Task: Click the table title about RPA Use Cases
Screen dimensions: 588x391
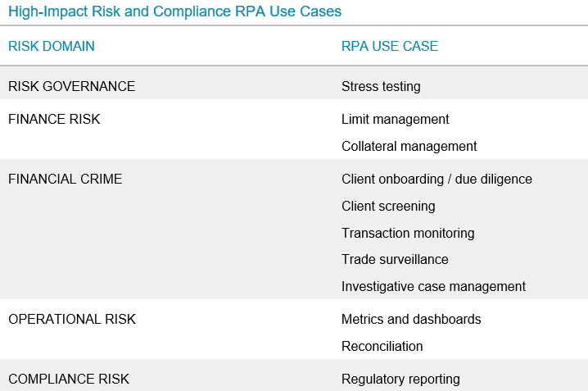Action: [x=174, y=11]
